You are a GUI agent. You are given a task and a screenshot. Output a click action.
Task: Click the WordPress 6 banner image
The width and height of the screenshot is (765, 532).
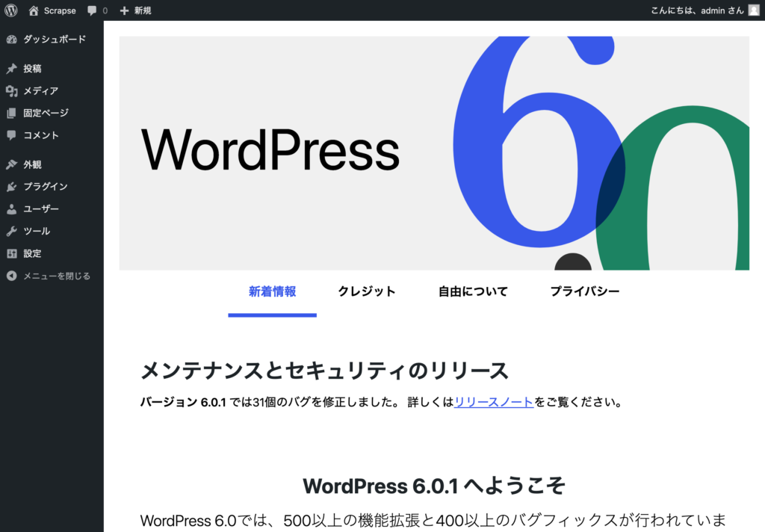434,153
